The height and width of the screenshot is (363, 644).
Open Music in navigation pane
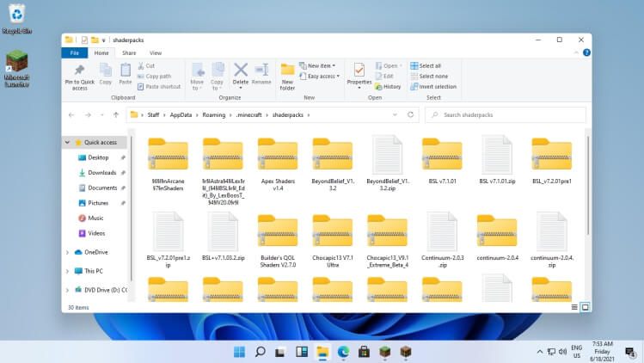(95, 218)
